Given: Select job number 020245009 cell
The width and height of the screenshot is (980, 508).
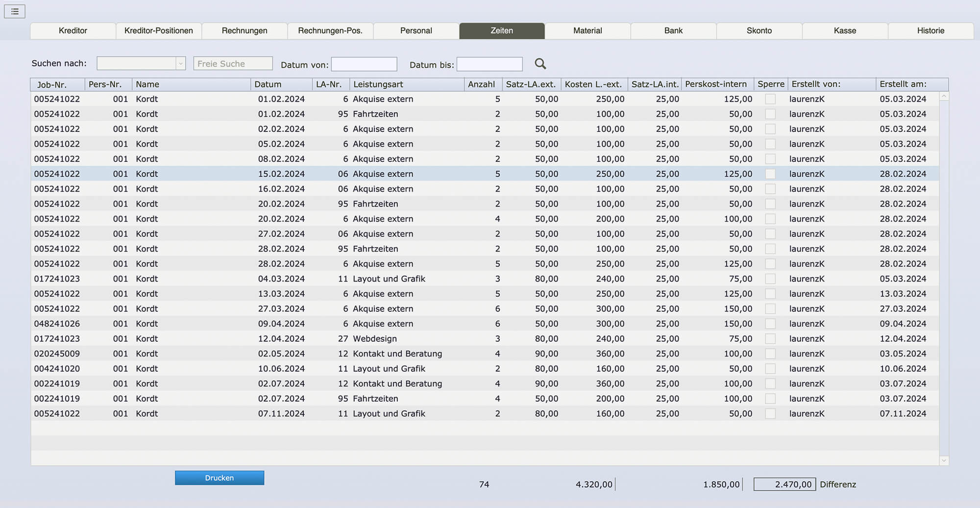Looking at the screenshot, I should 57,354.
